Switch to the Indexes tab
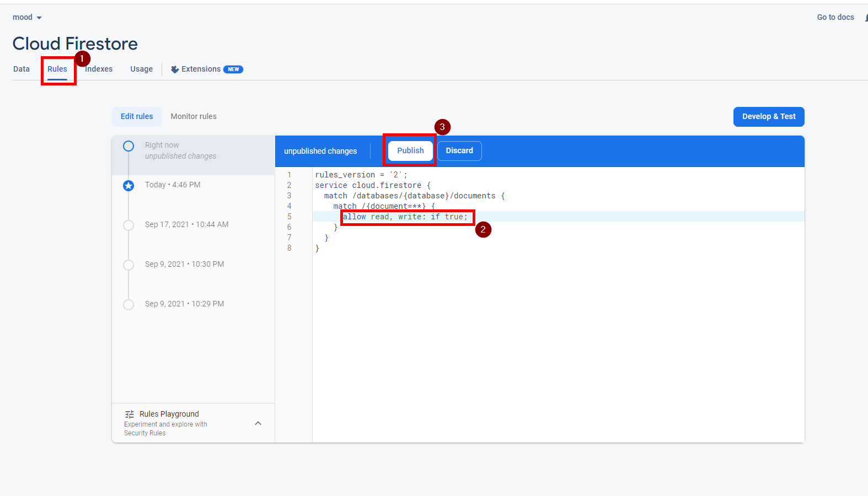 point(99,69)
